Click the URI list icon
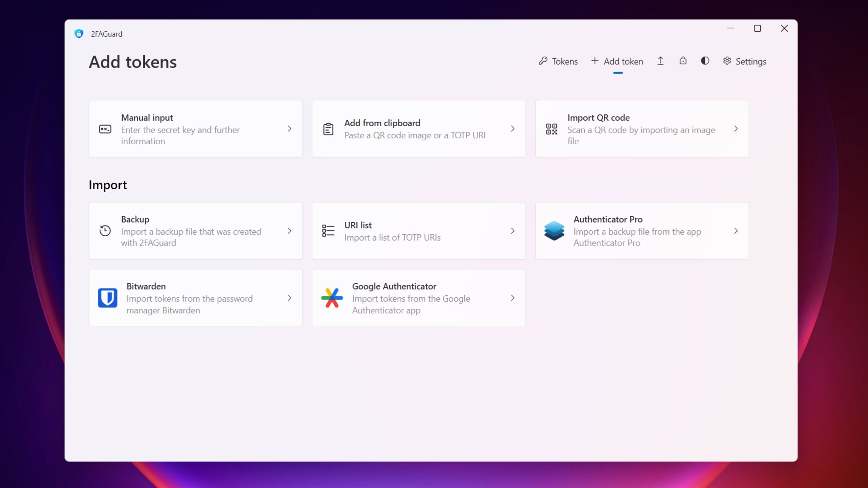The image size is (868, 488). point(328,231)
